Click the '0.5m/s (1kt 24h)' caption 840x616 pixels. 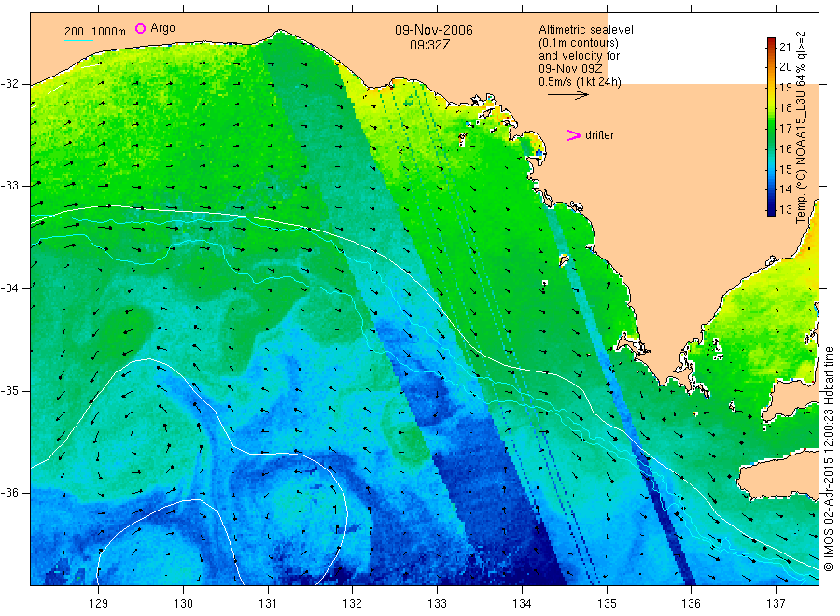[x=580, y=82]
